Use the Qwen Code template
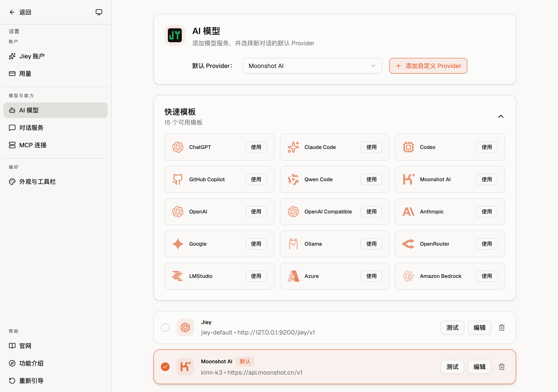 371,179
